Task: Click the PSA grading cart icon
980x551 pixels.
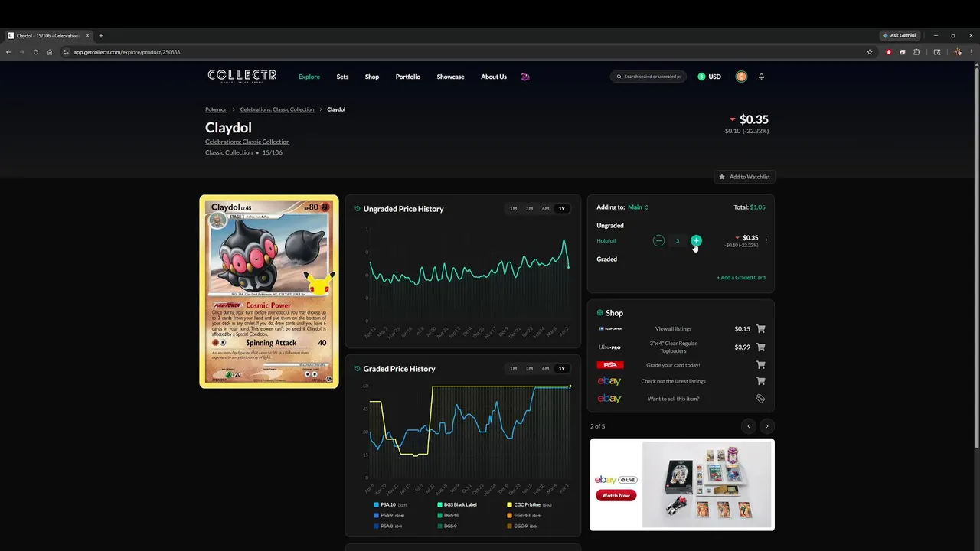Action: point(760,365)
